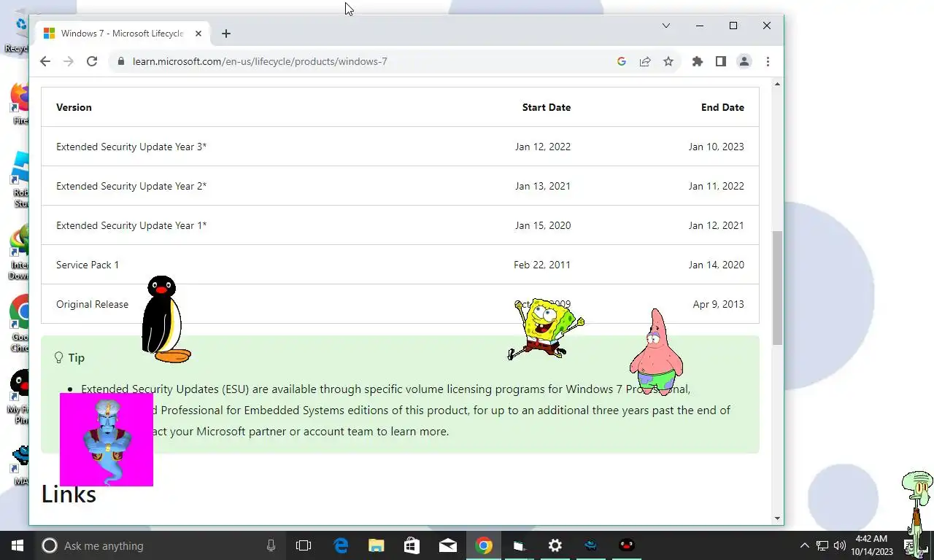Click the SpongeBob desktop character
The image size is (934, 560).
click(546, 328)
